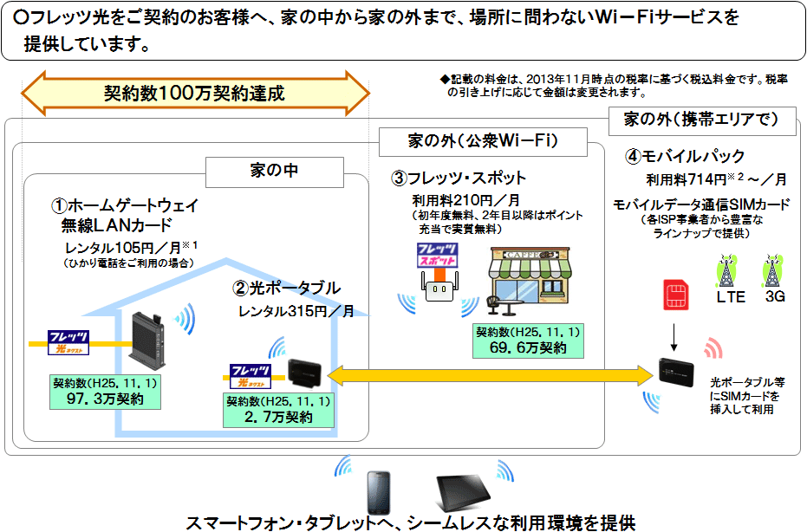Click the black 光ポータブル device in the house

[304, 373]
